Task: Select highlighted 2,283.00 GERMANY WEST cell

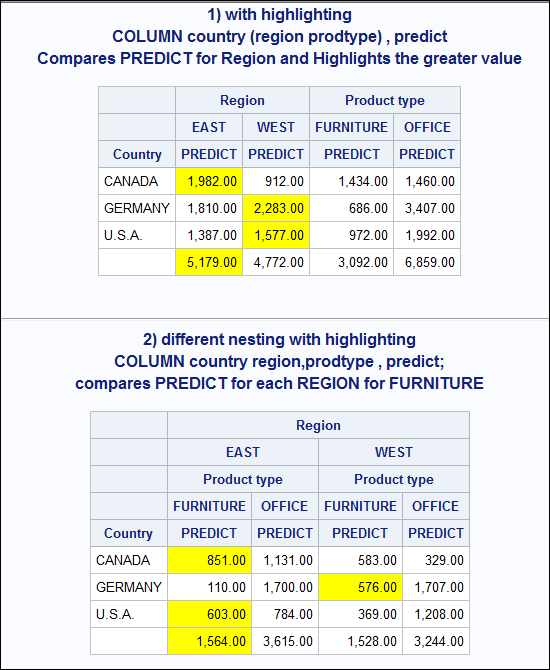Action: [x=276, y=208]
